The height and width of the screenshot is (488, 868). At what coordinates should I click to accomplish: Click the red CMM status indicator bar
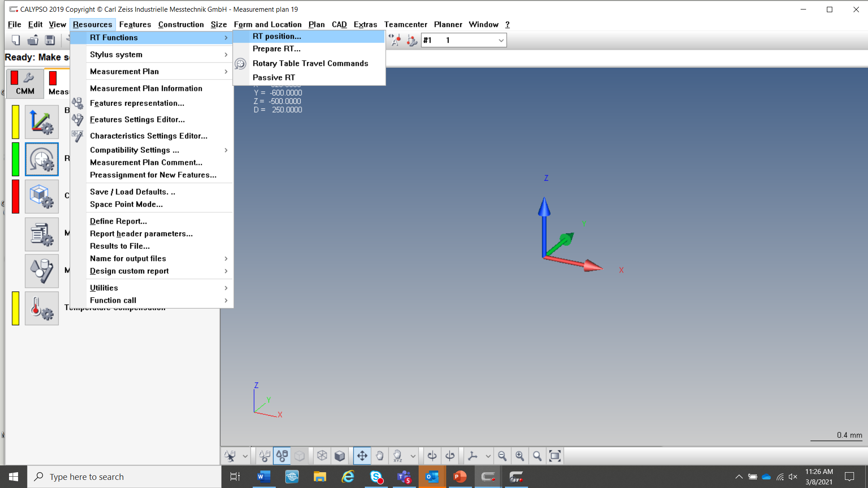[14, 77]
